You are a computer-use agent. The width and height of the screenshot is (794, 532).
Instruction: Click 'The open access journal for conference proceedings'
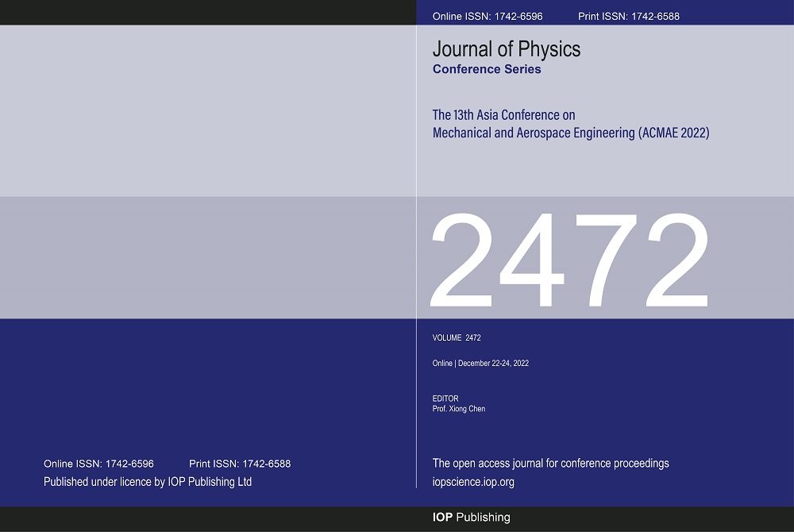coord(550,463)
